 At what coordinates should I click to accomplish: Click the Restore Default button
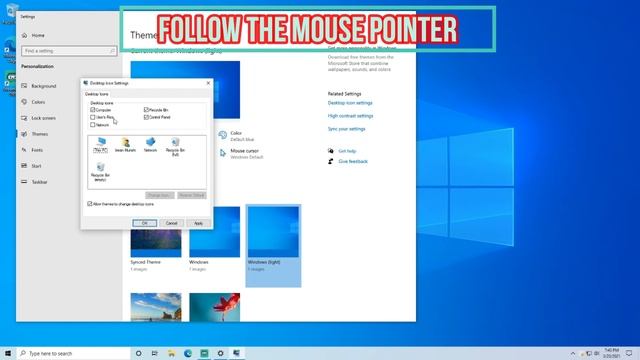[x=192, y=196]
